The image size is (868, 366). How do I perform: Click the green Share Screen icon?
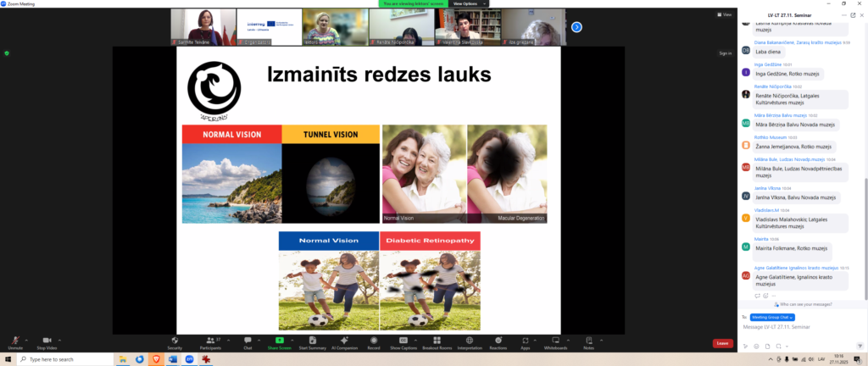pyautogui.click(x=279, y=340)
